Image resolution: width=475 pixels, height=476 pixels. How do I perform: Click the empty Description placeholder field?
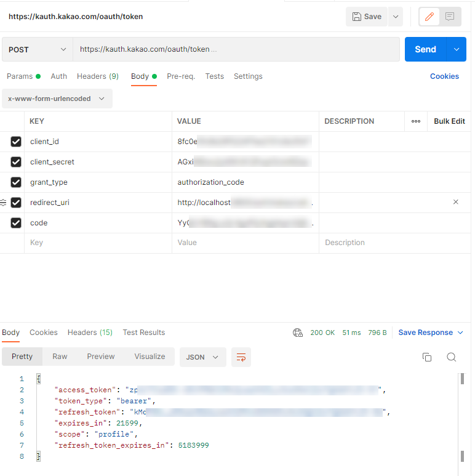click(394, 243)
